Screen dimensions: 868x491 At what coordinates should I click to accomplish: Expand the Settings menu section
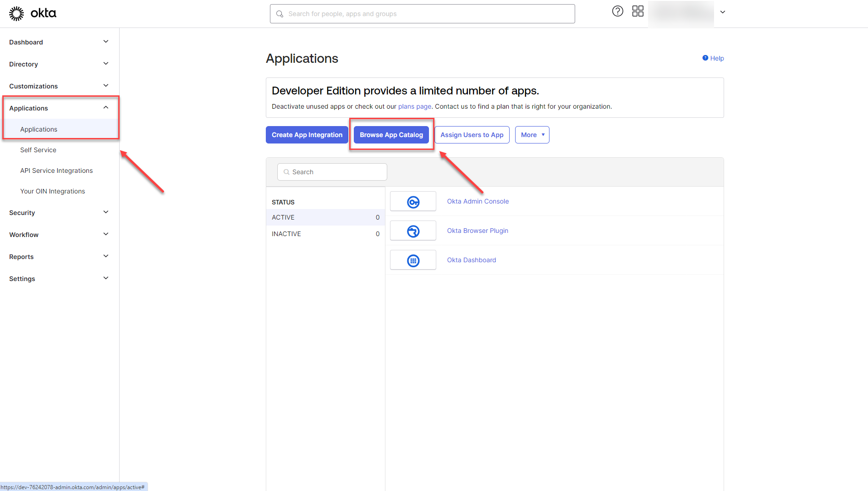60,279
